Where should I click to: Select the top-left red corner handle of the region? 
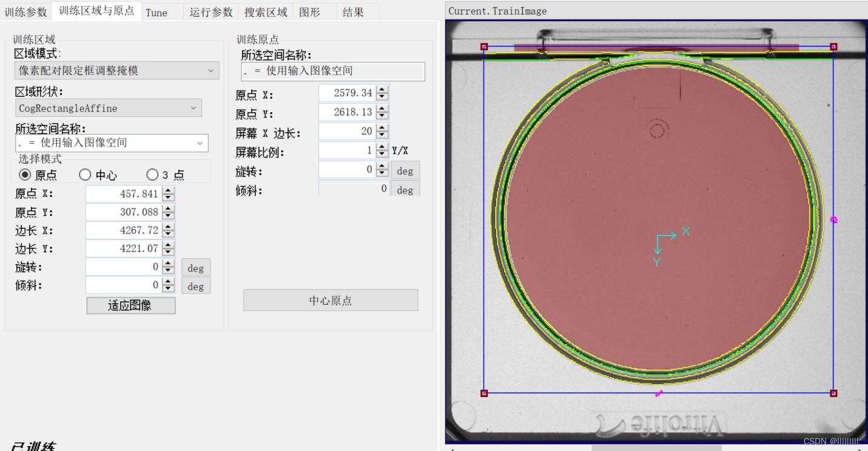point(484,46)
